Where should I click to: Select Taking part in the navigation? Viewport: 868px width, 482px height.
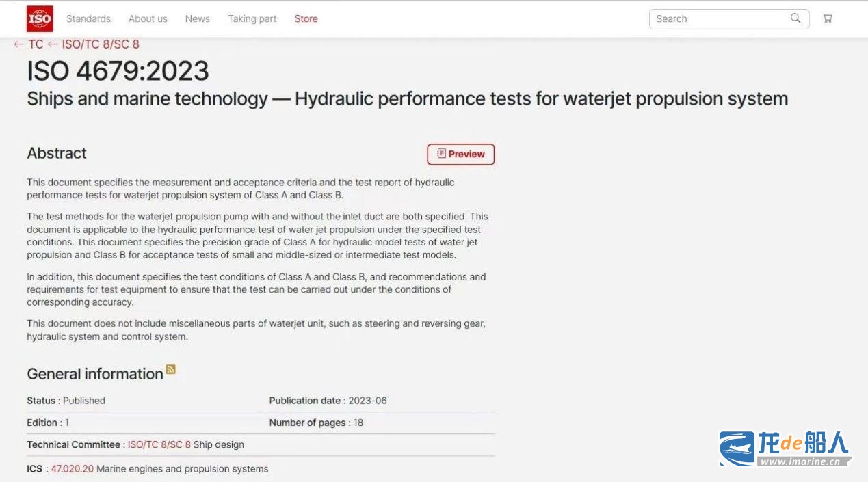tap(252, 19)
